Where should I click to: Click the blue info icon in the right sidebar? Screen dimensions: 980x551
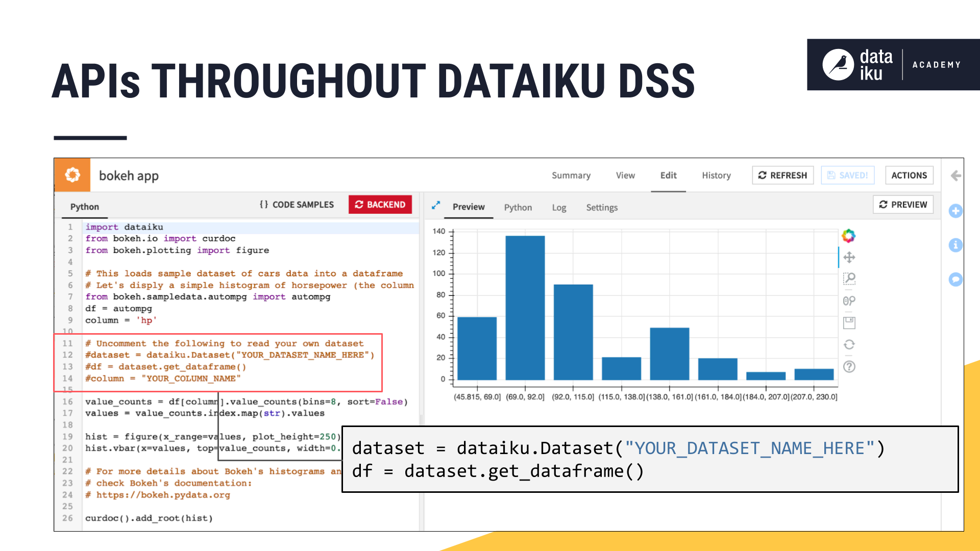tap(955, 245)
